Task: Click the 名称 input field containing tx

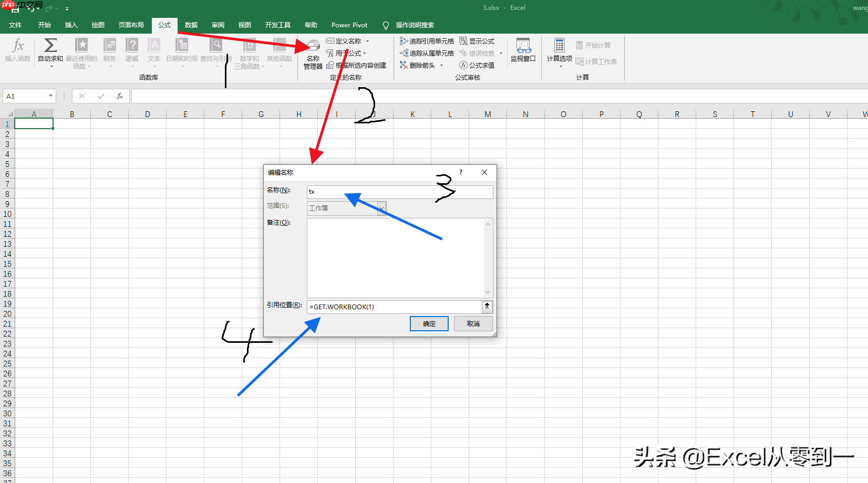Action: [400, 192]
